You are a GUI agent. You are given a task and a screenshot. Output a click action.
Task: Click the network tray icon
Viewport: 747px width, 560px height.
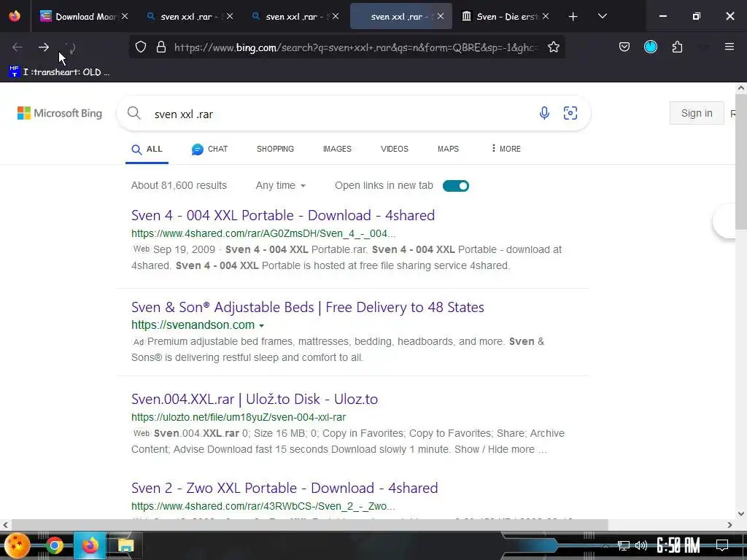click(623, 545)
